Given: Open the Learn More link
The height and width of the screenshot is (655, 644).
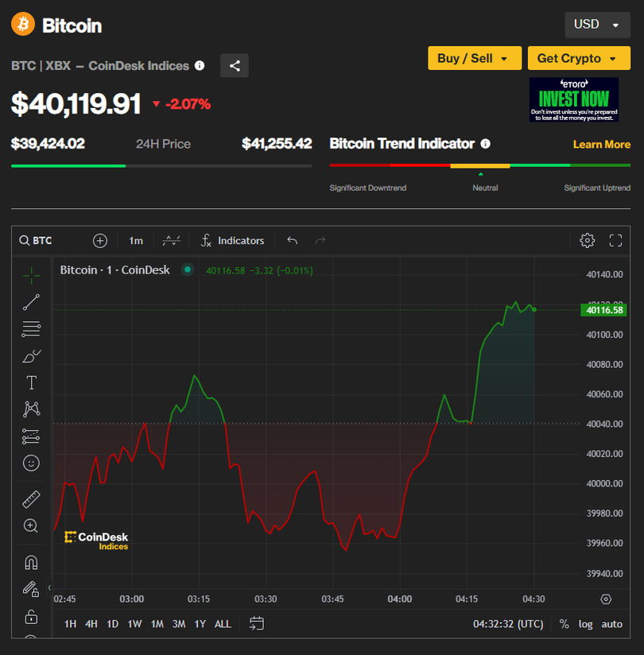Looking at the screenshot, I should point(601,145).
